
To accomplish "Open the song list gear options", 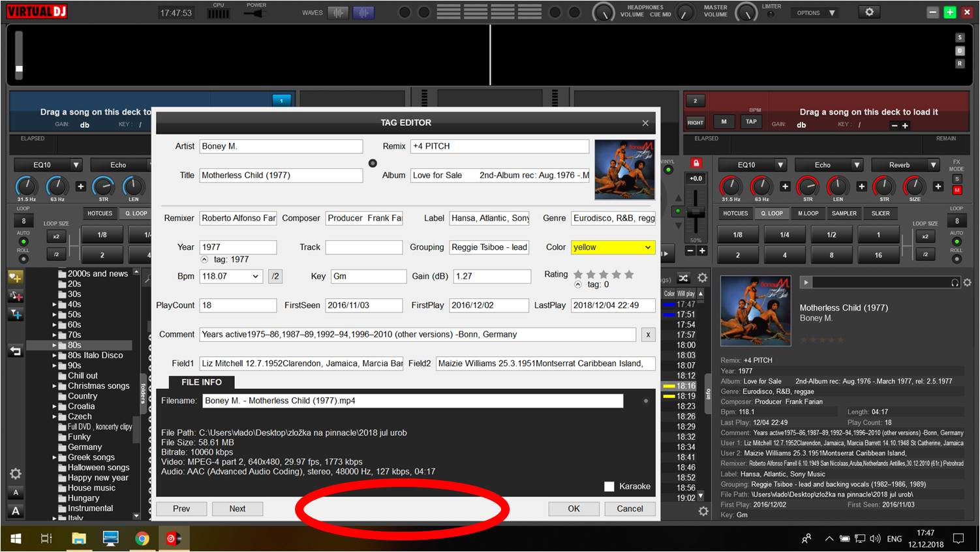I will point(702,278).
